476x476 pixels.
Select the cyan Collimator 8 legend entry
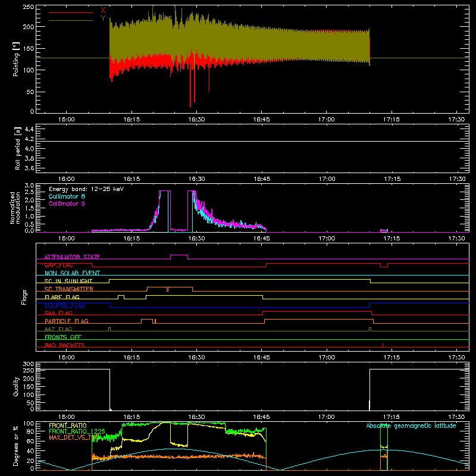pyautogui.click(x=67, y=196)
